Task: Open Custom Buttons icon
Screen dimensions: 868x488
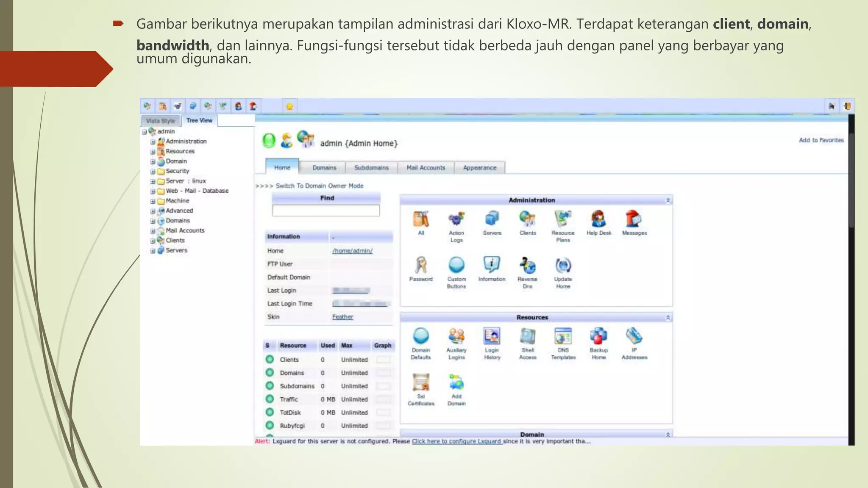Action: click(x=456, y=265)
